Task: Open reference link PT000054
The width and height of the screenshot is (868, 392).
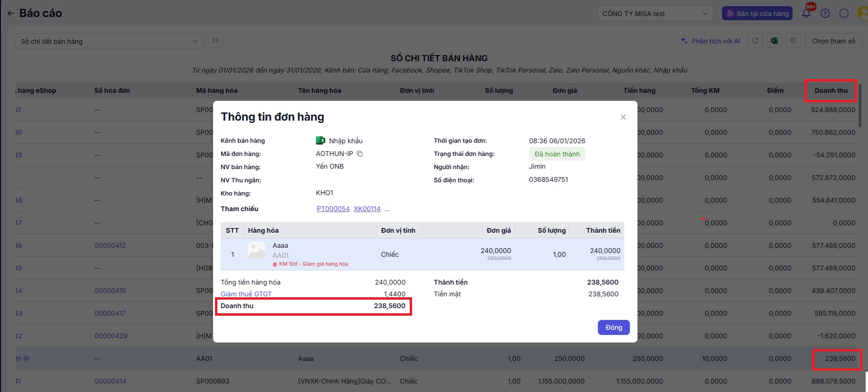Action: click(333, 209)
